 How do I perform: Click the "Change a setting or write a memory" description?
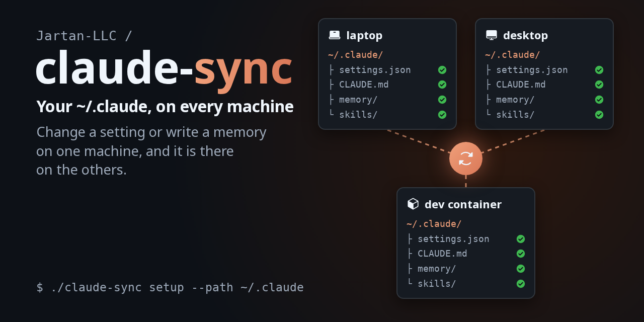[x=151, y=132]
